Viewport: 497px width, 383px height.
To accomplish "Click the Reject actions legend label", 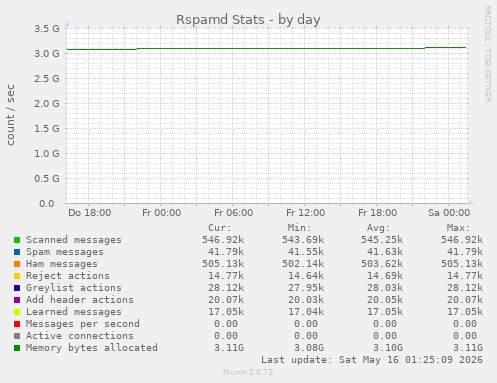I will tap(68, 276).
